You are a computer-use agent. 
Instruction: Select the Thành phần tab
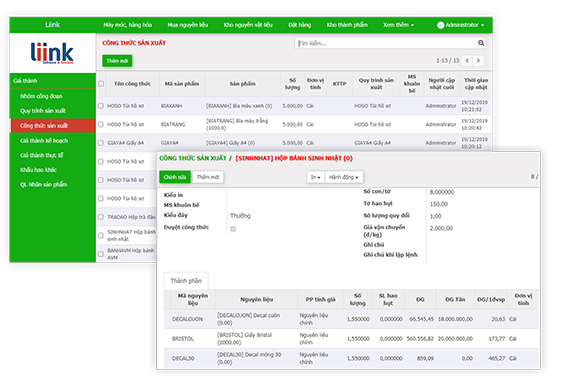[186, 281]
